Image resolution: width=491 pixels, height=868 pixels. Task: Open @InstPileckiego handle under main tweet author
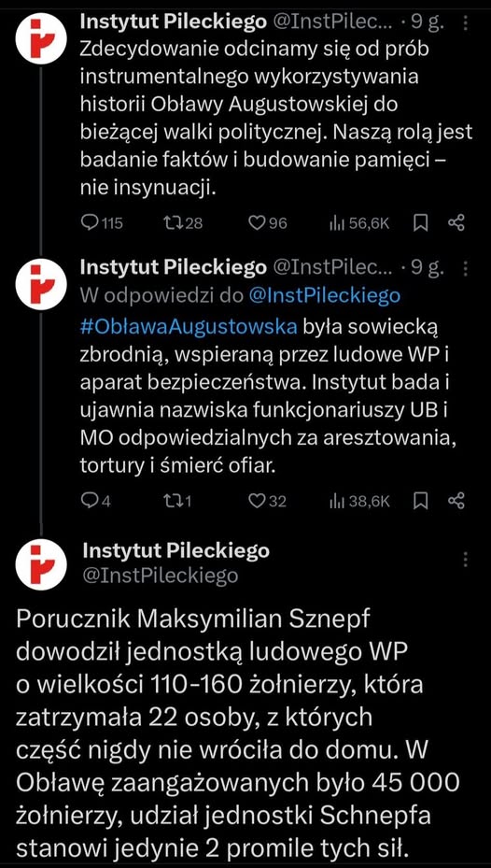point(161,576)
